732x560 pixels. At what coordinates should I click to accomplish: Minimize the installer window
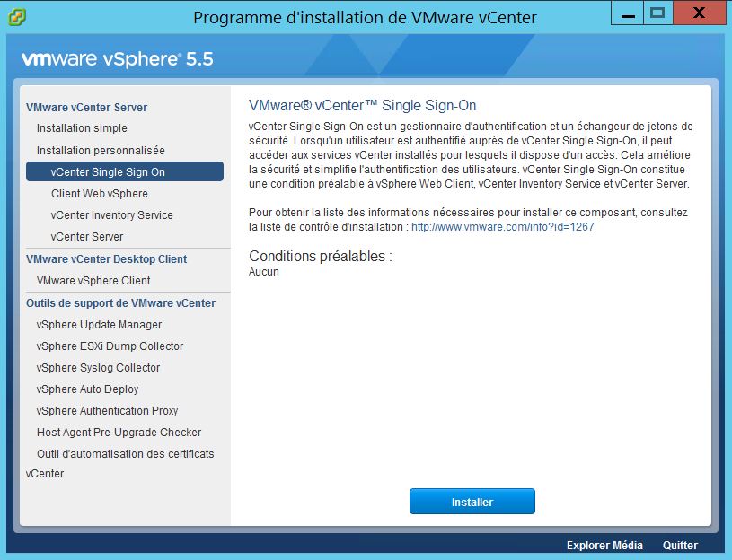[x=628, y=13]
